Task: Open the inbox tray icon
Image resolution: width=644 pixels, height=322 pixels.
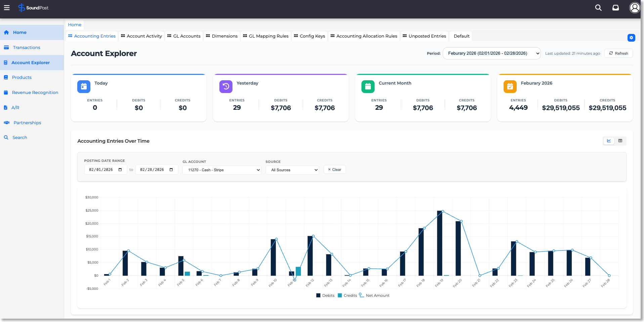Action: (x=615, y=8)
